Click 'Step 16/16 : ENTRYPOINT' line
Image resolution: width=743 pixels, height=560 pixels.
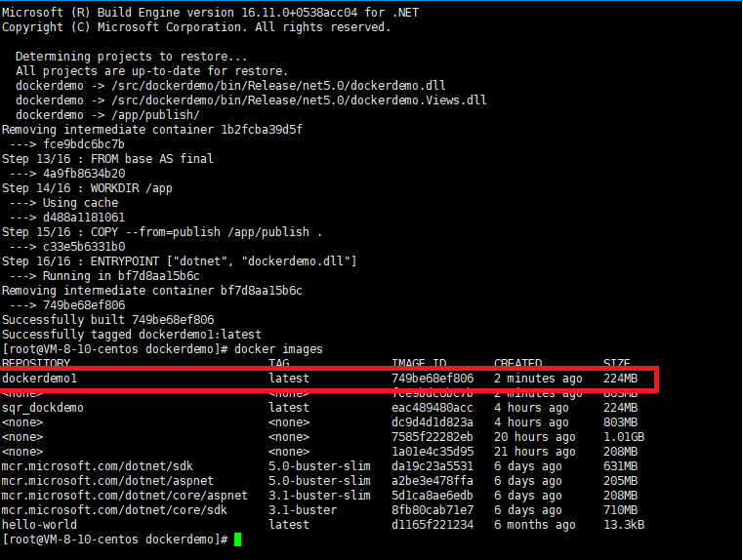click(x=179, y=261)
